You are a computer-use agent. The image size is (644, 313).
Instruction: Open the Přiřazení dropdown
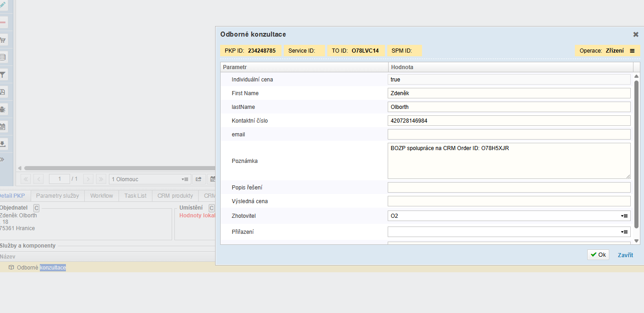(509, 232)
